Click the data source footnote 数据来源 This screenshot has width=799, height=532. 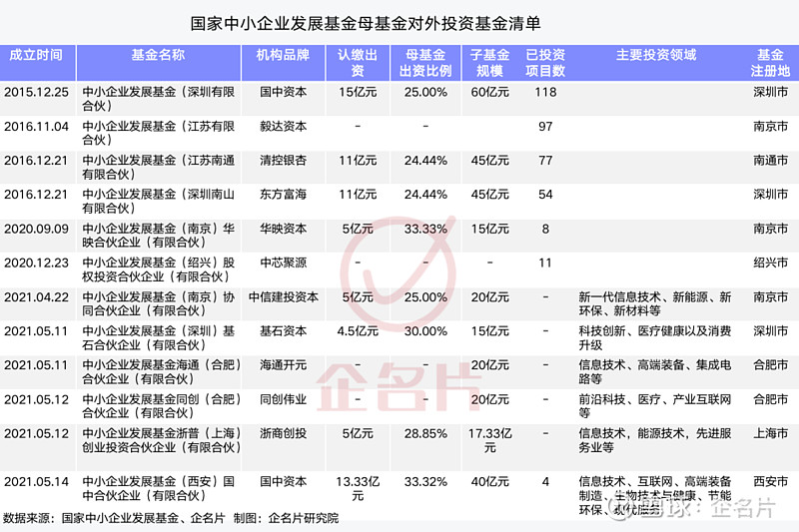(x=114, y=518)
